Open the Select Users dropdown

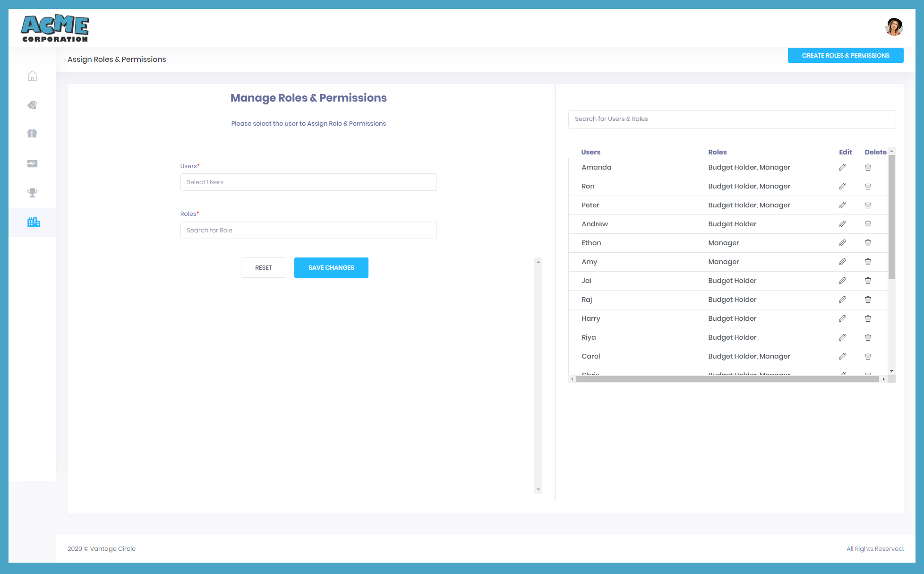point(308,182)
